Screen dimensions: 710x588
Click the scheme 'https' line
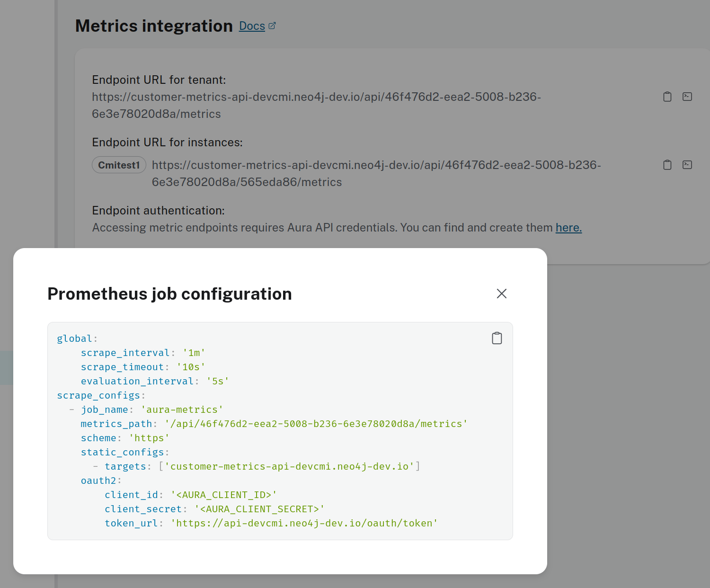pos(125,438)
